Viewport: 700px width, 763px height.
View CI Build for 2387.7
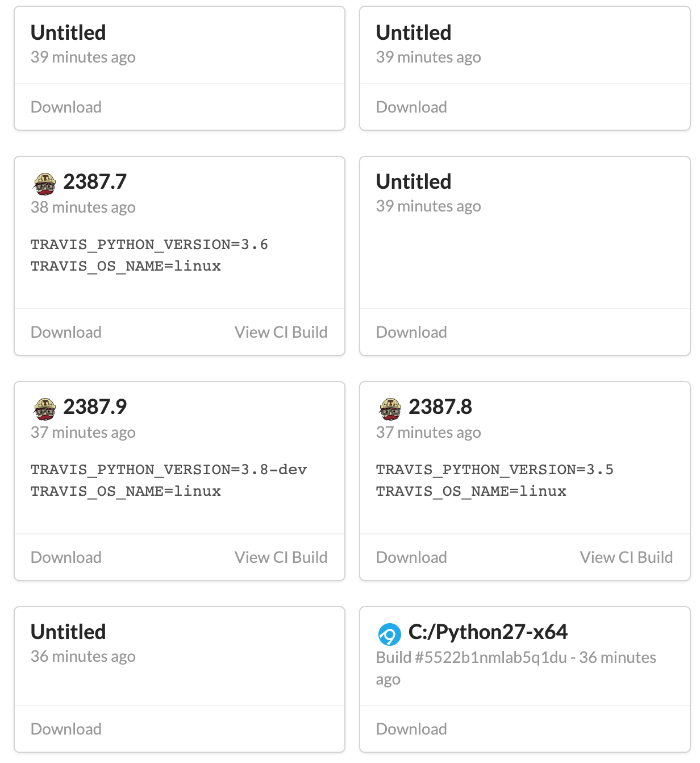point(281,332)
